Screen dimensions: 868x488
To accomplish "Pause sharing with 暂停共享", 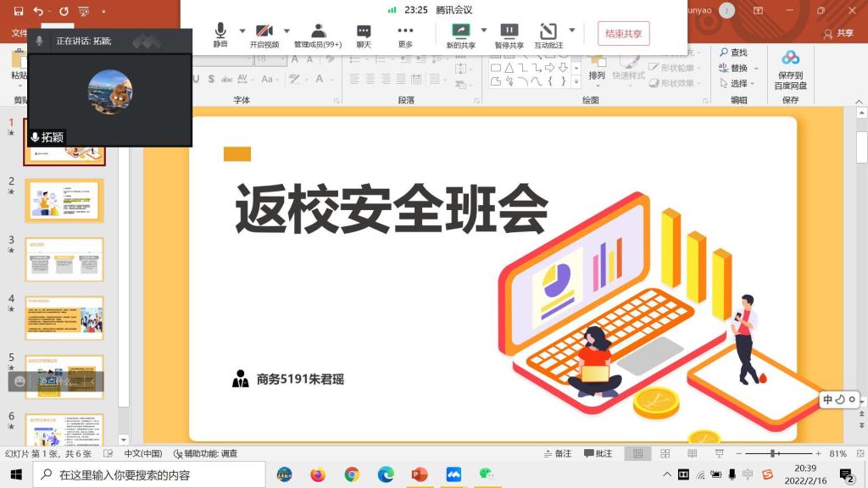I will [509, 34].
